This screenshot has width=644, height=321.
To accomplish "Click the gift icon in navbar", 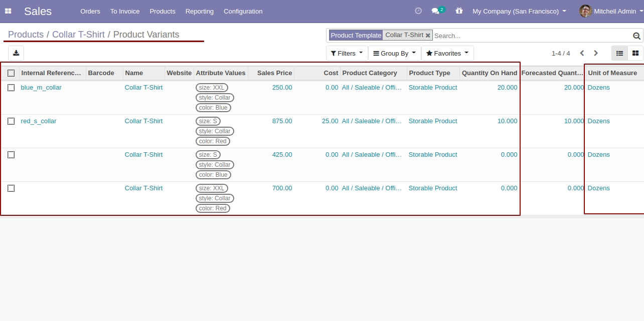I will coord(459,11).
